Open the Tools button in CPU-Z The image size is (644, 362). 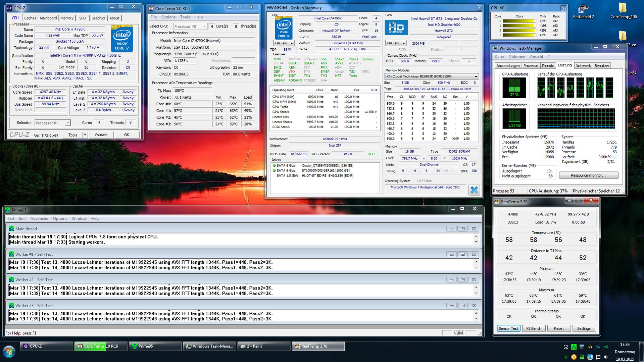coord(72,135)
